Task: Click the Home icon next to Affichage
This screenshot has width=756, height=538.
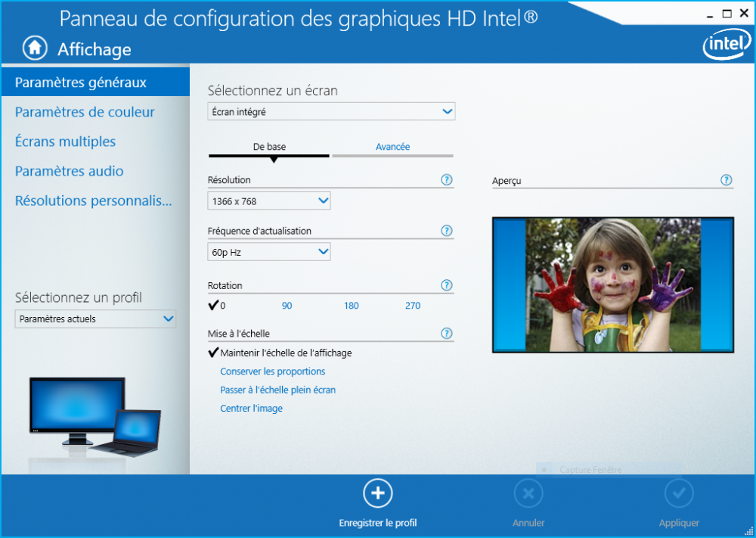Action: tap(35, 48)
